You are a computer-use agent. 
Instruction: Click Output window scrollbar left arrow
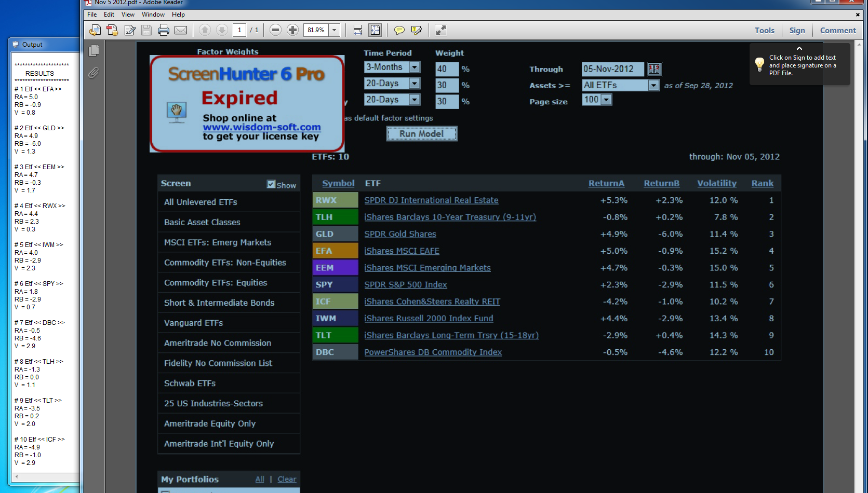17,476
